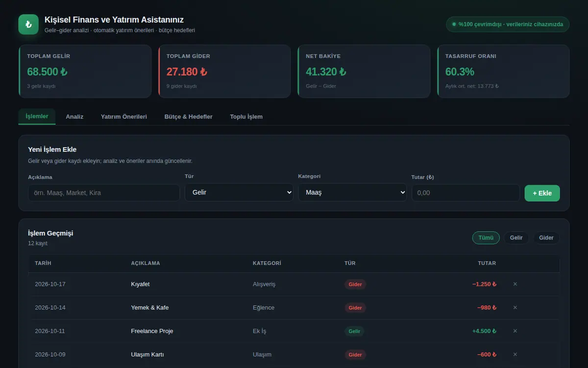Delete the Kıyafet transaction row

pos(515,284)
